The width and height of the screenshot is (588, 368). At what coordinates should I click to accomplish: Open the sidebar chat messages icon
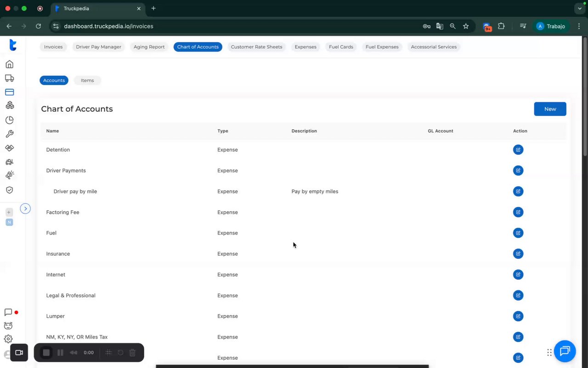point(8,312)
